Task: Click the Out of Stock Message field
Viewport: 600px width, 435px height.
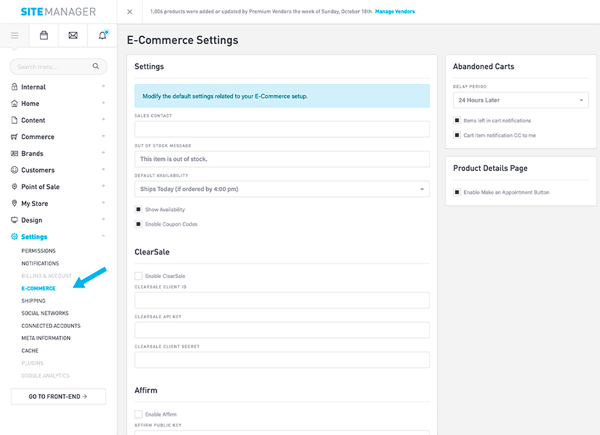Action: [x=281, y=158]
